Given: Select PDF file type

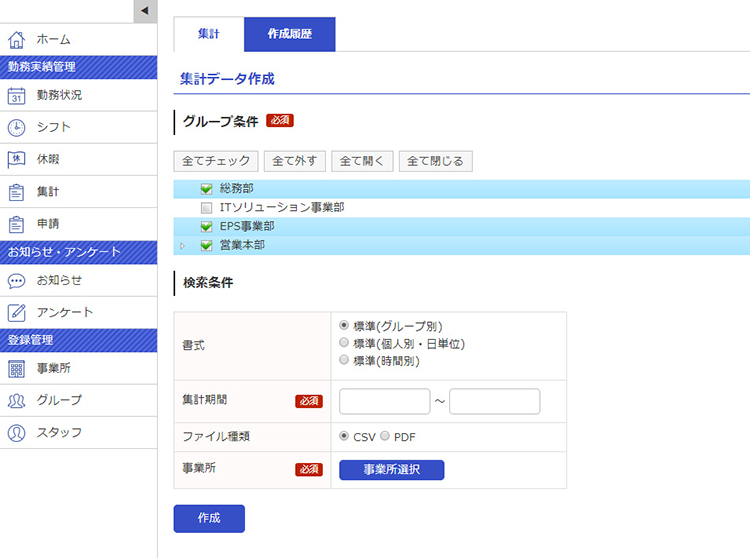Looking at the screenshot, I should point(385,436).
